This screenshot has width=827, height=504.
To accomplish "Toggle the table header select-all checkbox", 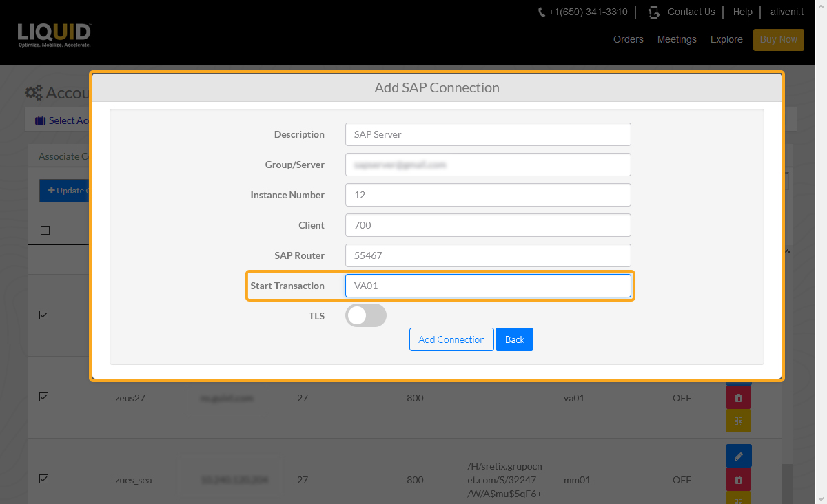I will click(x=45, y=230).
